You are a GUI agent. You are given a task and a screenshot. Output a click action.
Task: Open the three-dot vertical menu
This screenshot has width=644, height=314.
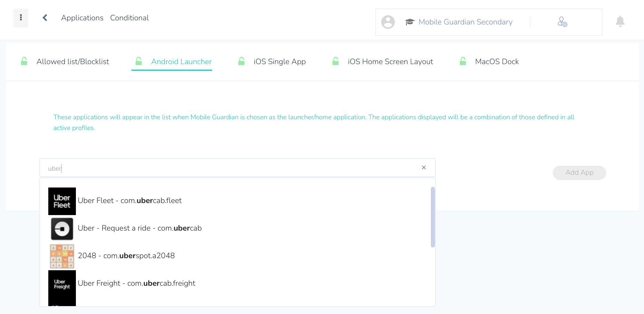pos(21,18)
